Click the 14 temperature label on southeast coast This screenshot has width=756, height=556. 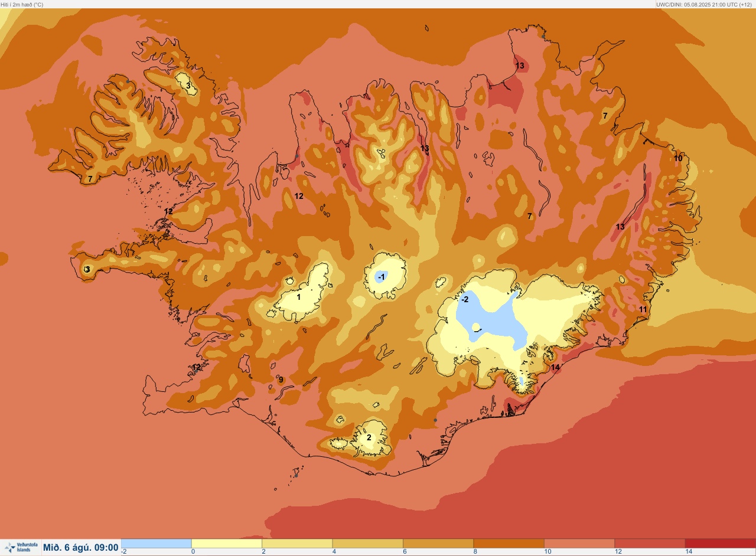click(x=555, y=367)
